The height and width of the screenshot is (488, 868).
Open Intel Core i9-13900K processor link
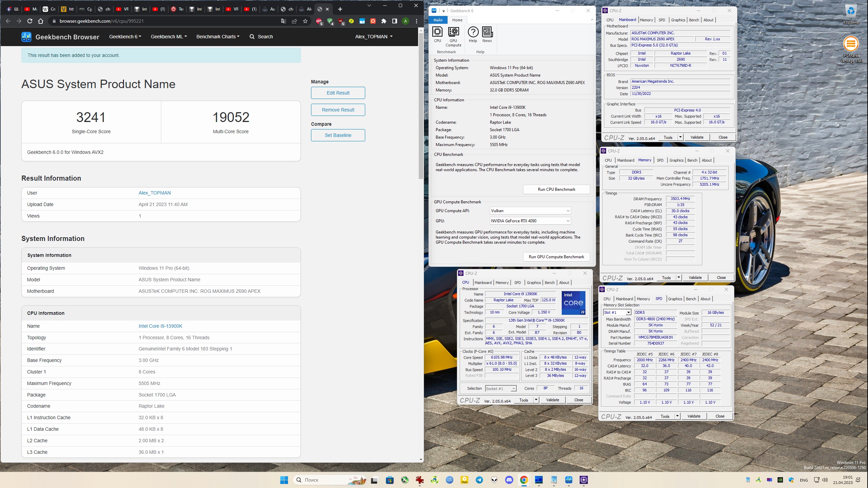click(160, 326)
